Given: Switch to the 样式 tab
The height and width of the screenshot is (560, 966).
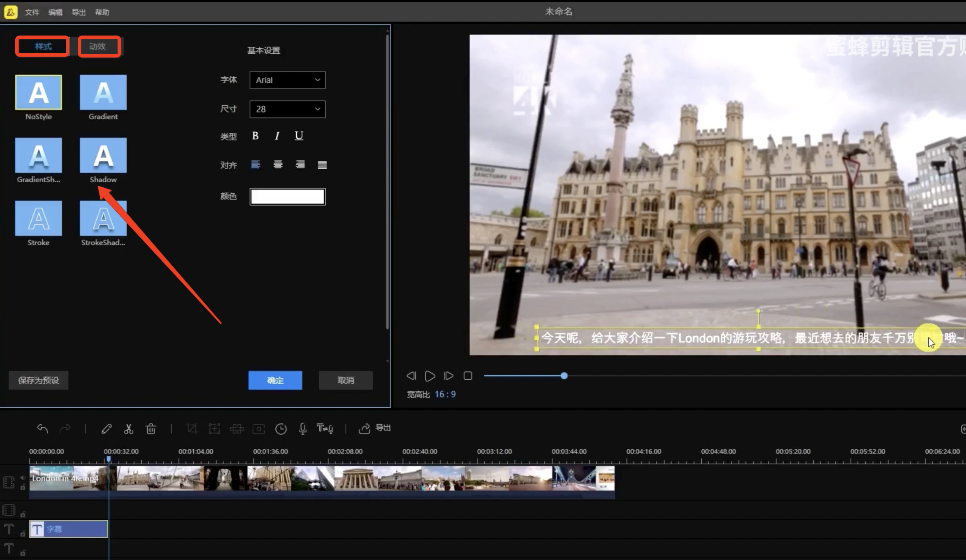Looking at the screenshot, I should pos(43,46).
